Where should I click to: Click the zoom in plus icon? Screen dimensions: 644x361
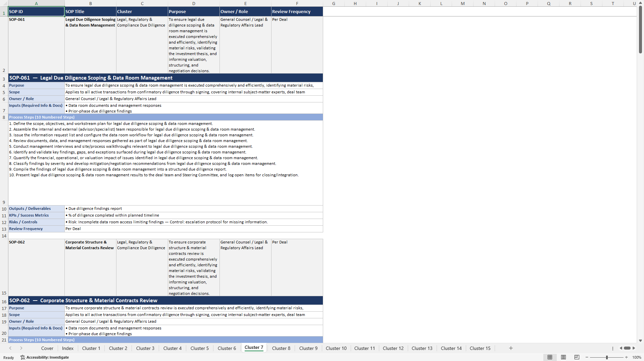click(627, 357)
